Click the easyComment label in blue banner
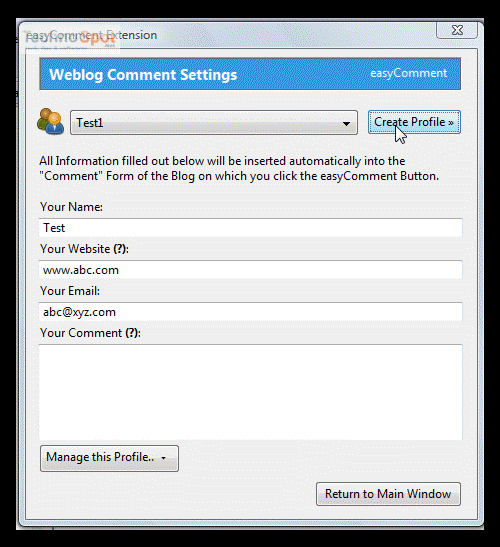Viewport: 500px width, 547px height. 408,73
